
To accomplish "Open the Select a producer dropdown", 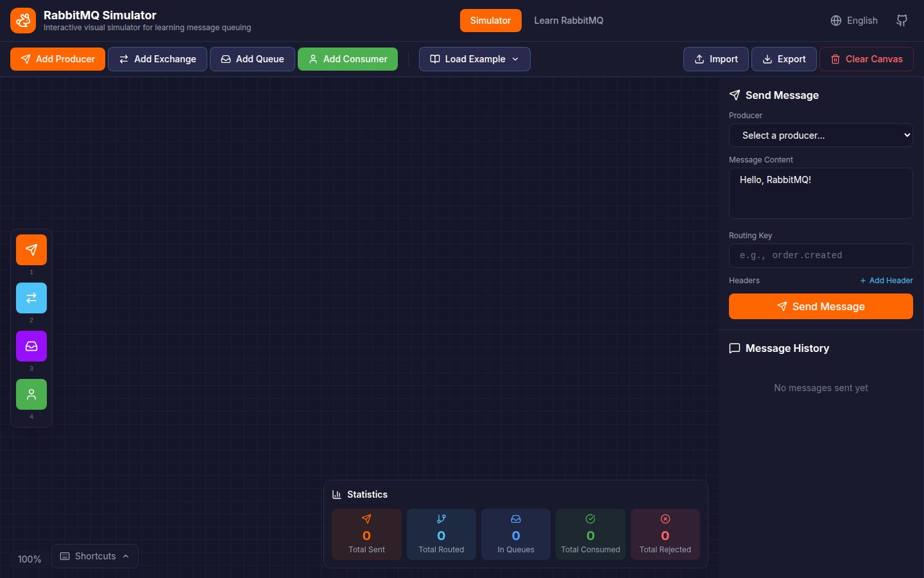I will point(821,136).
